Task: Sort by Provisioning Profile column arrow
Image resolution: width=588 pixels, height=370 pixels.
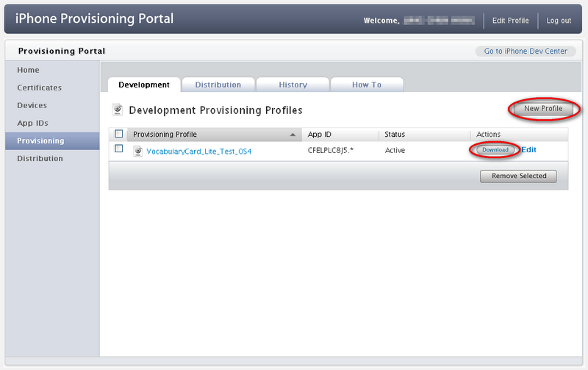Action: point(293,135)
